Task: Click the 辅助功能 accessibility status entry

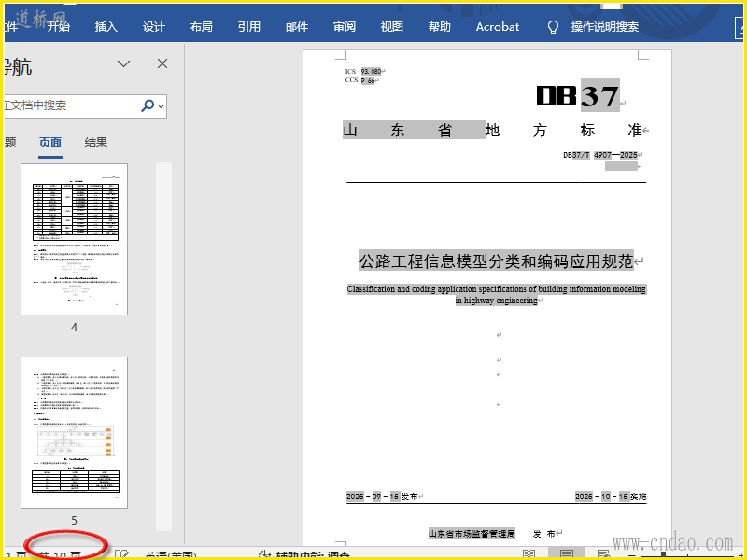Action: click(x=305, y=555)
